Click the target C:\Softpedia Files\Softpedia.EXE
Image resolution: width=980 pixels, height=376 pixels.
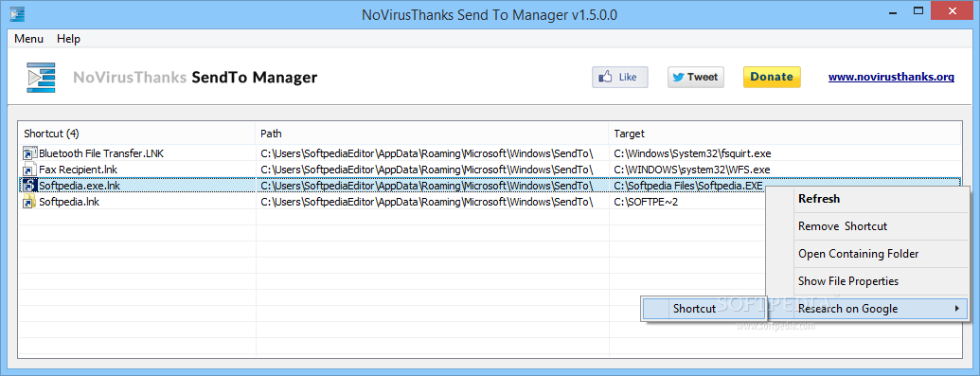tap(688, 186)
